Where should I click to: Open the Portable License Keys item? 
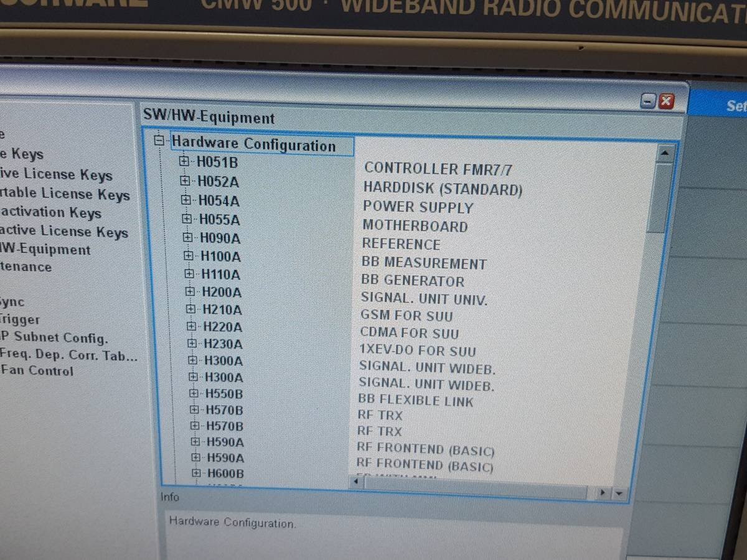(x=65, y=194)
